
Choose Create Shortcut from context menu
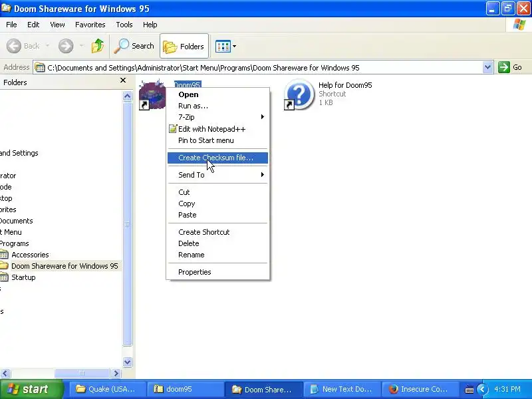[218, 232]
